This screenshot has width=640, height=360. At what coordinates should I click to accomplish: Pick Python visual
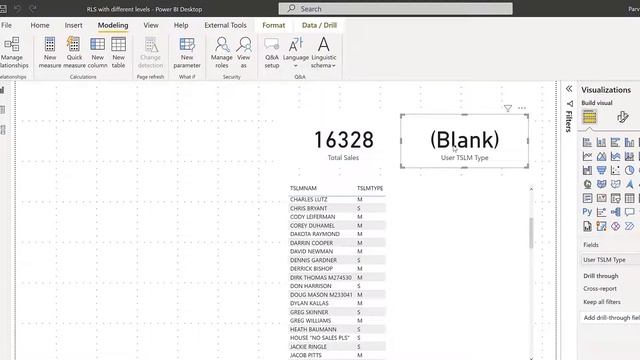point(587,212)
